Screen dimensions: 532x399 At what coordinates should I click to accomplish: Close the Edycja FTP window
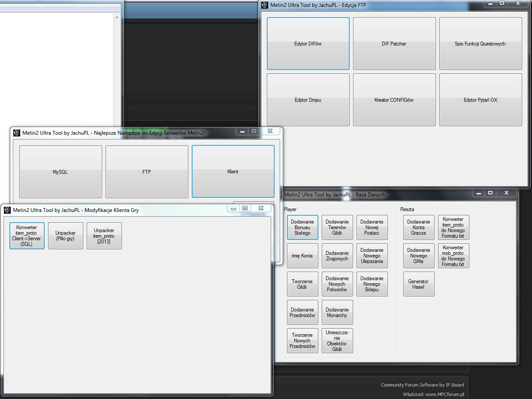pyautogui.click(x=518, y=3)
